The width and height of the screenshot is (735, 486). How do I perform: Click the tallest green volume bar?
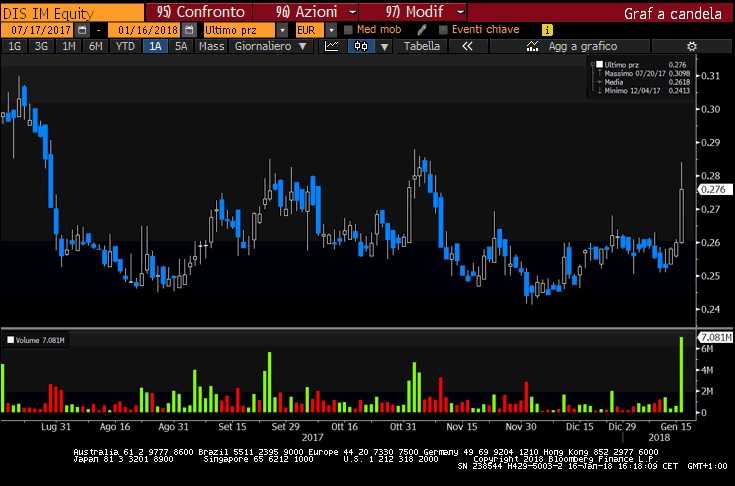682,374
